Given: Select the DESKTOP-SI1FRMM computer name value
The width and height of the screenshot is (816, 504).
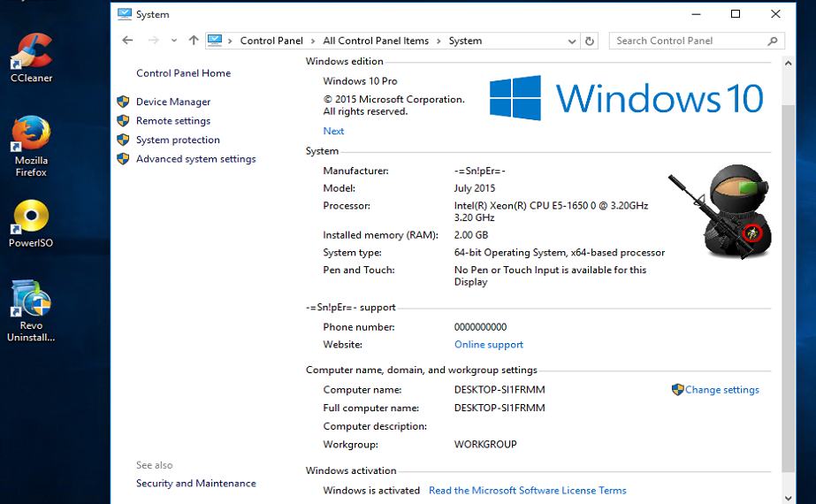Looking at the screenshot, I should tap(500, 390).
